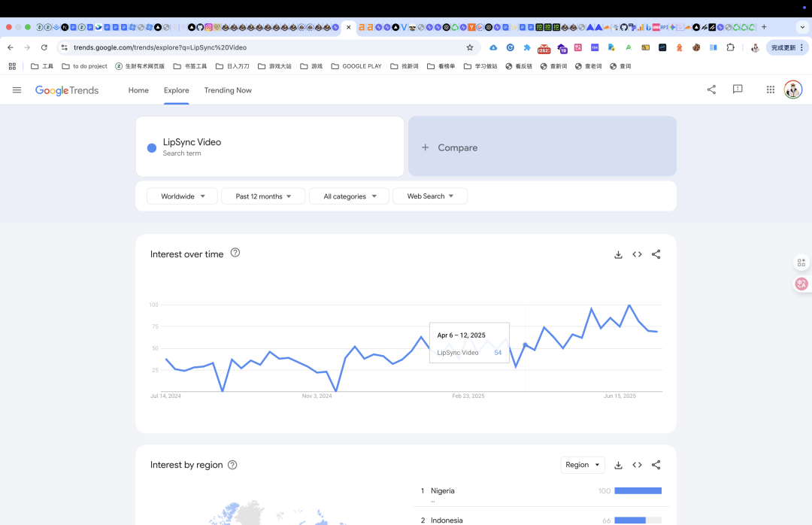Click the browser forward arrow
The image size is (812, 525).
pyautogui.click(x=27, y=47)
